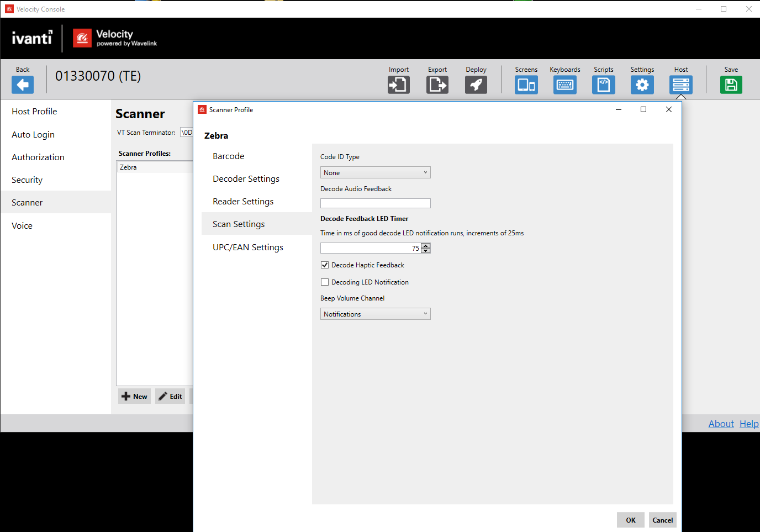This screenshot has width=760, height=532.
Task: Open the Scripts panel
Action: (x=603, y=85)
